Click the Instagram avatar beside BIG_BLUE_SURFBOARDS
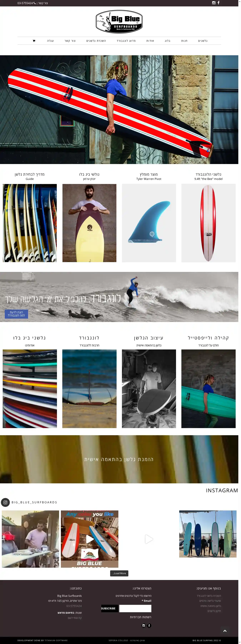The image size is (241, 644). 5,502
